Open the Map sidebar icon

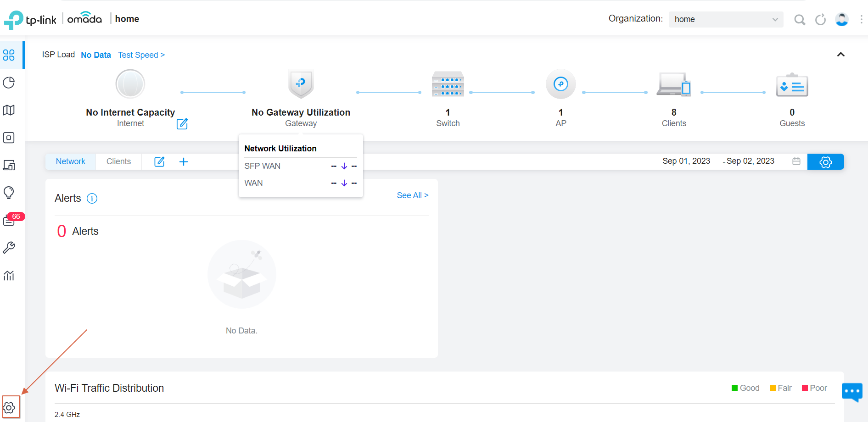[x=9, y=110]
